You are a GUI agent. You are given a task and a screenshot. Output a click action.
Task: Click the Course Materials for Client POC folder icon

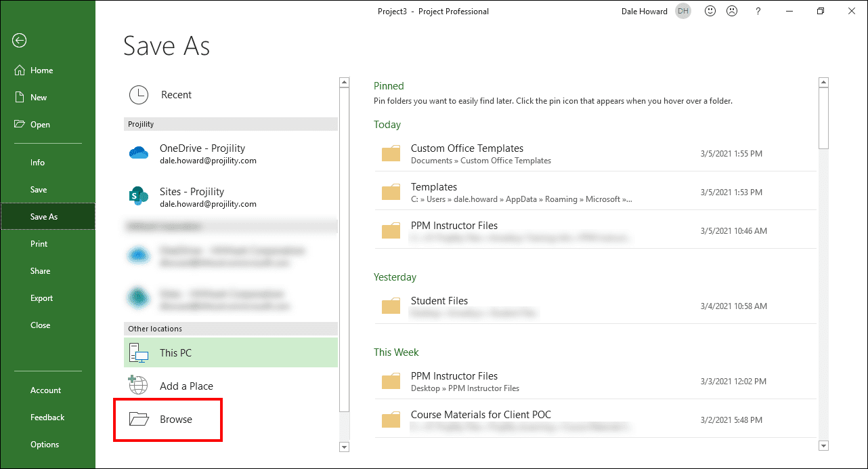[x=391, y=420]
